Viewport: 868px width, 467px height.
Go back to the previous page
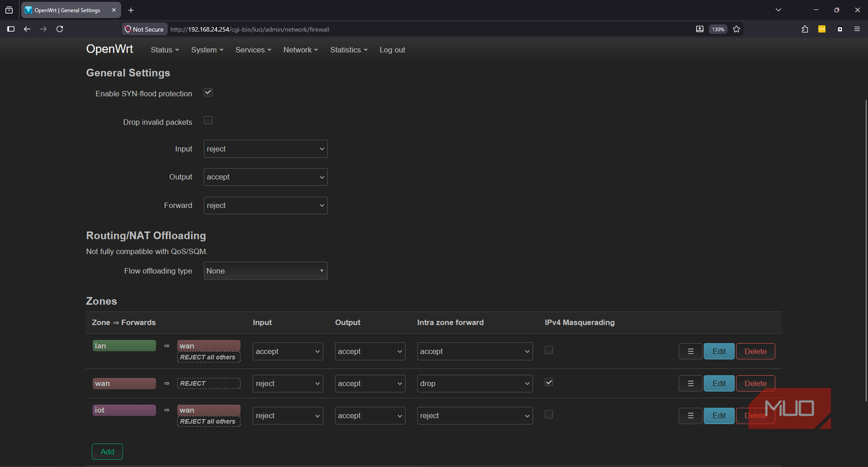(27, 29)
